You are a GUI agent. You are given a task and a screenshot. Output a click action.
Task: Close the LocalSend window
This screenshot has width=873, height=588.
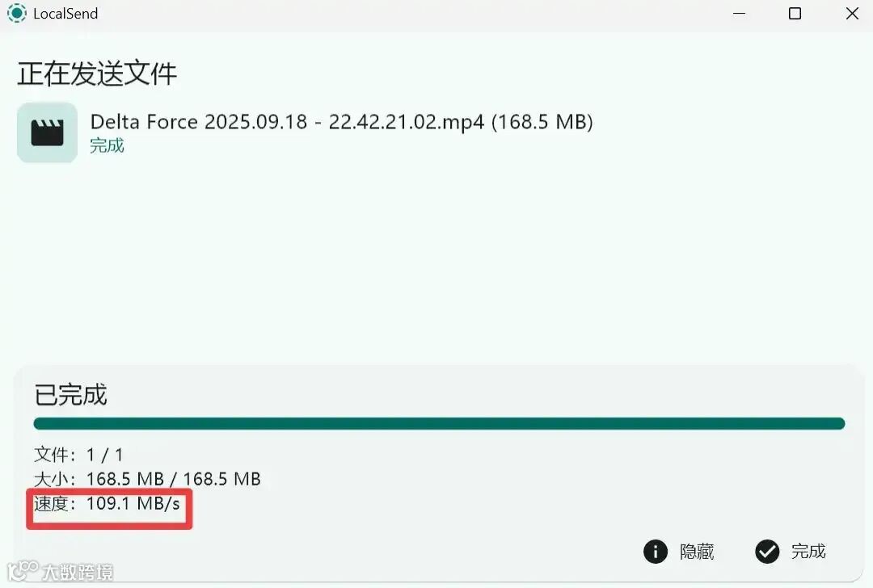pyautogui.click(x=852, y=14)
